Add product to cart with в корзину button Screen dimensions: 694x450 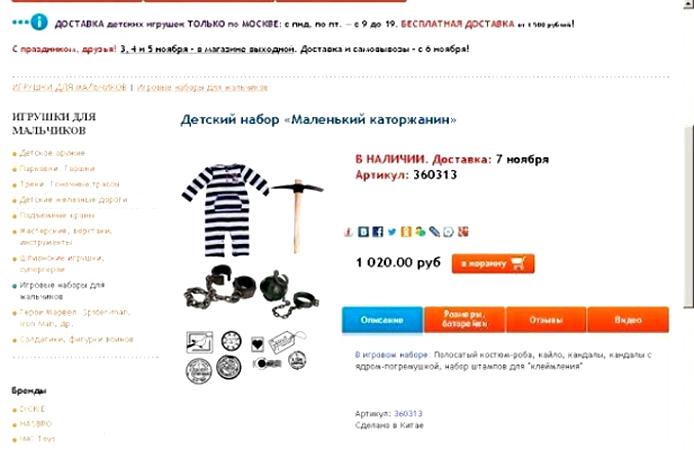(493, 264)
